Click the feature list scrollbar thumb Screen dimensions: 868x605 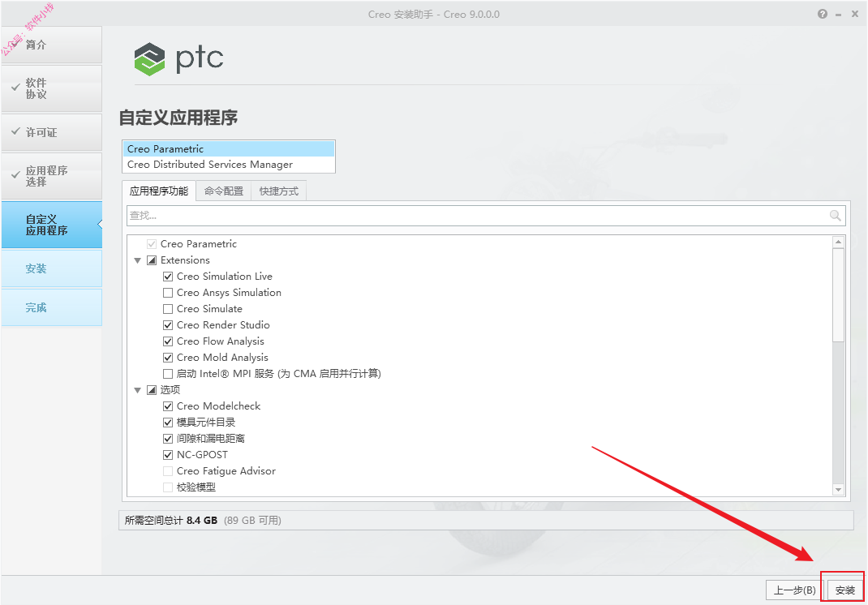838,294
